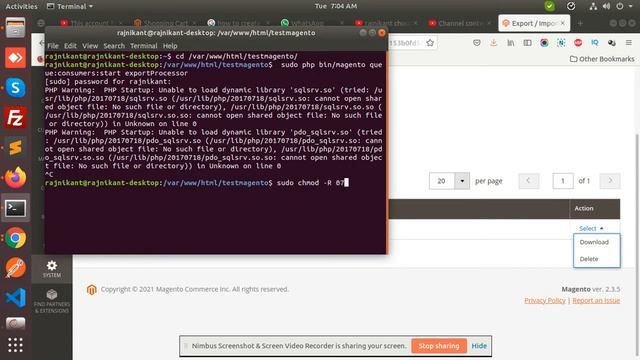Open the Files dock icon

pos(16,28)
